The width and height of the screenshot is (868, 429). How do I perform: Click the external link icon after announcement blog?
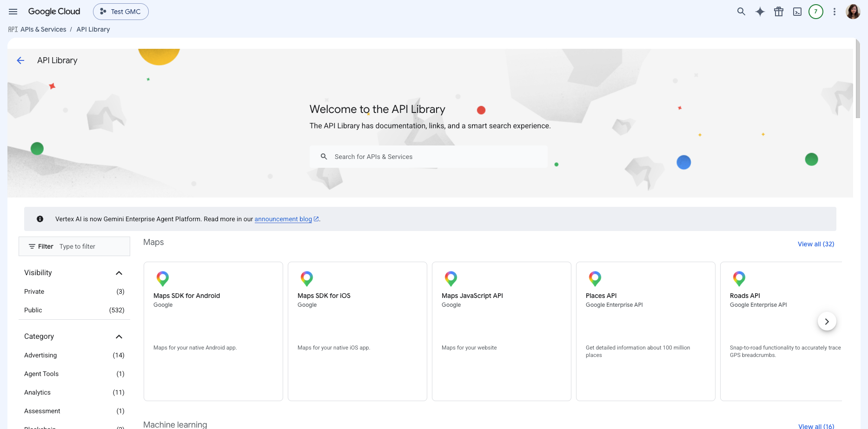point(316,219)
